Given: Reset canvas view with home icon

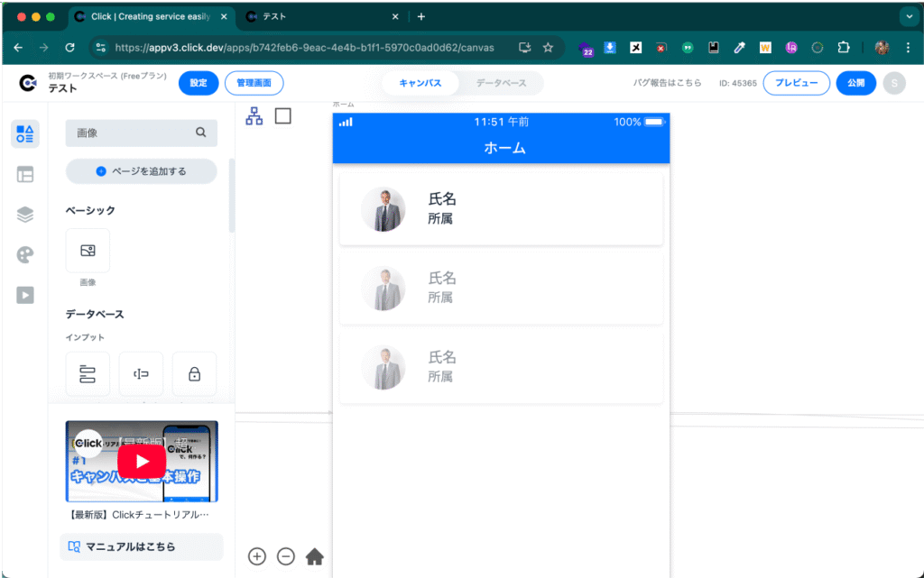Looking at the screenshot, I should point(315,556).
